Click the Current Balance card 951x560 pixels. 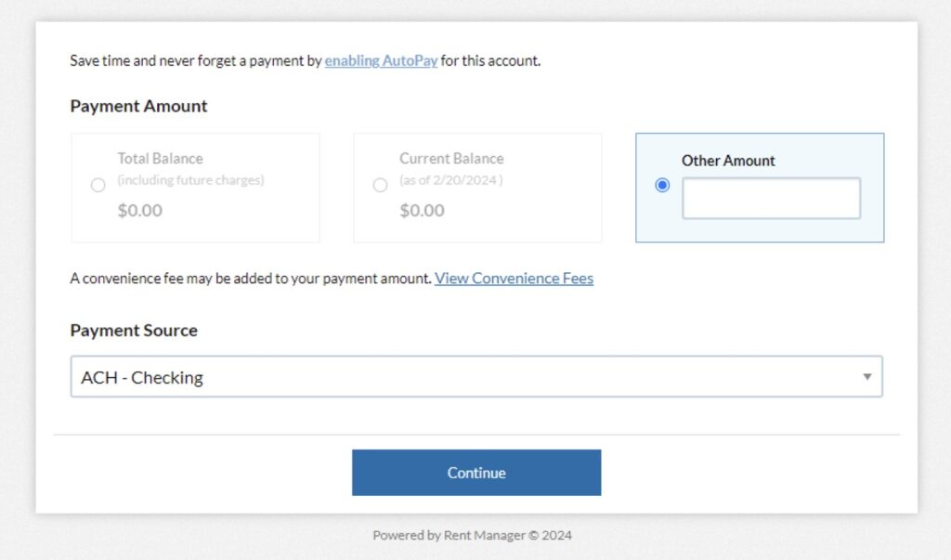tap(476, 186)
